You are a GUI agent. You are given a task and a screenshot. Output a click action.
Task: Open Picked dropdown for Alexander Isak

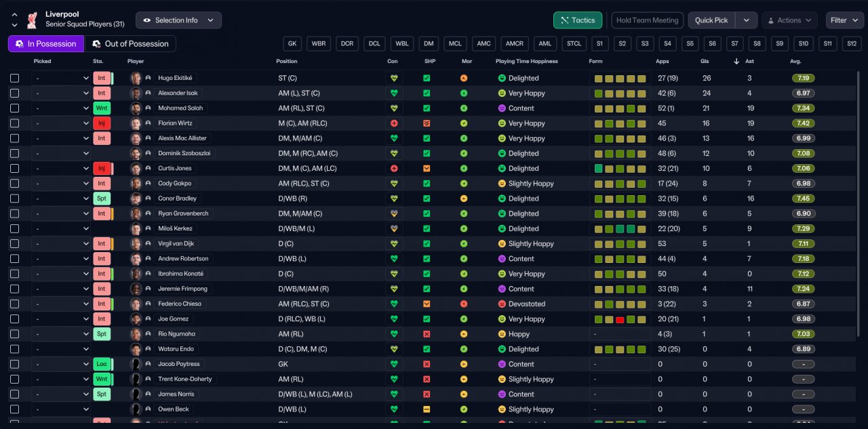click(x=61, y=94)
